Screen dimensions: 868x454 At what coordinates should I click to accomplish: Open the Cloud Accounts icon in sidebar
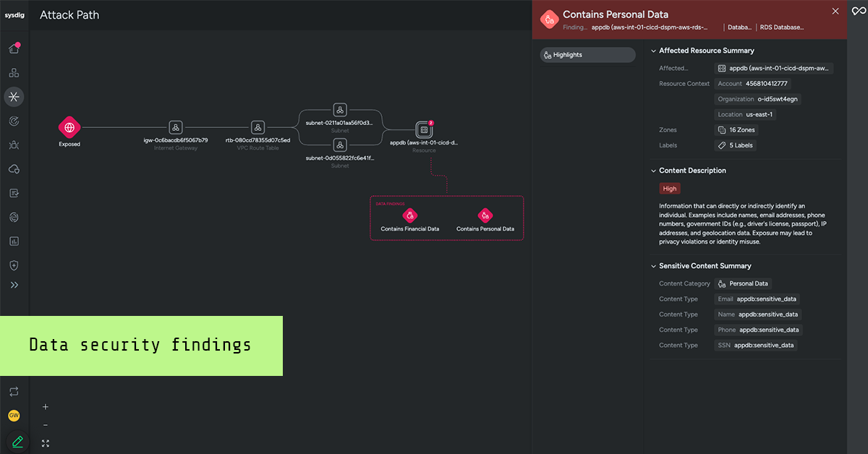[x=14, y=168]
